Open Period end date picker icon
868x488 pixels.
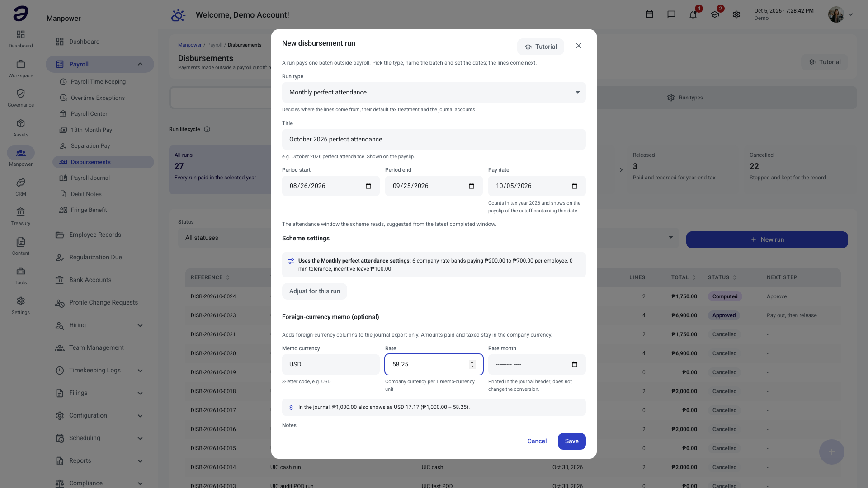coord(472,186)
